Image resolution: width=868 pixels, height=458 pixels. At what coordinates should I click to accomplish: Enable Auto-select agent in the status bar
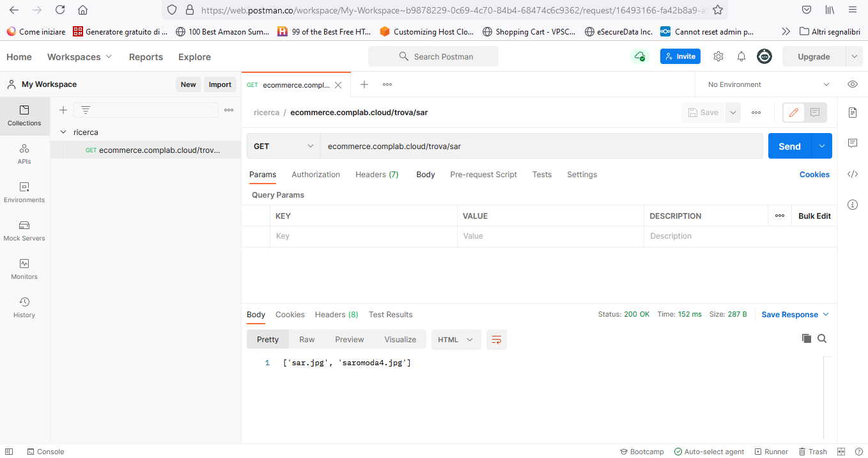709,452
